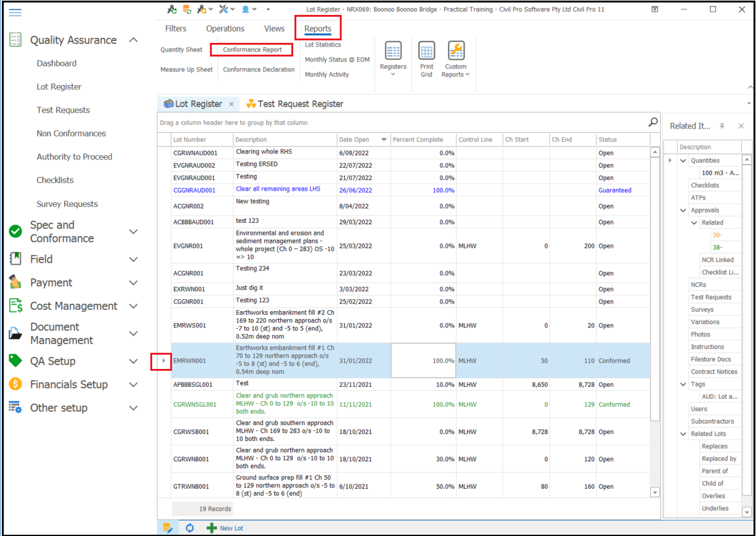Screen dimensions: 756x536
Task: Click the Financials Setup coin icon
Action: 16,384
